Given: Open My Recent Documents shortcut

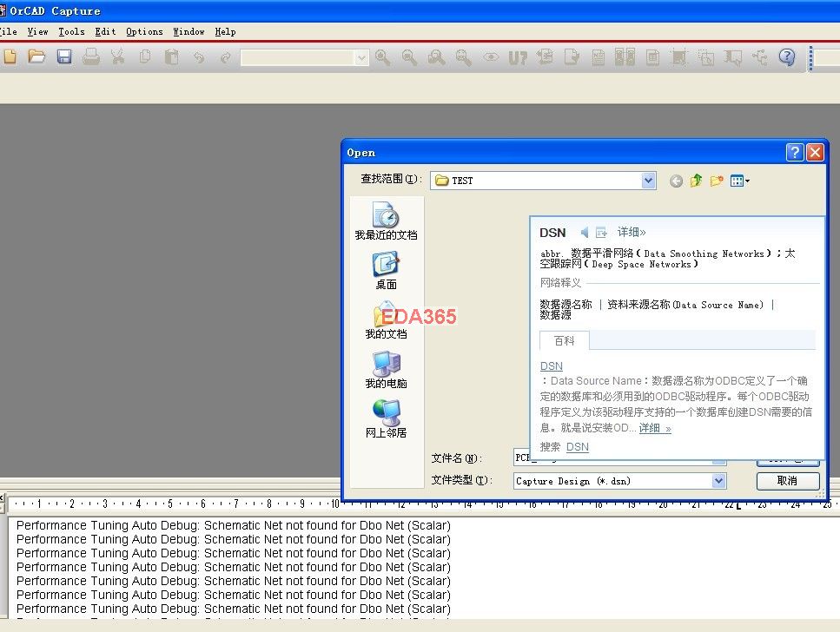Looking at the screenshot, I should (x=386, y=221).
